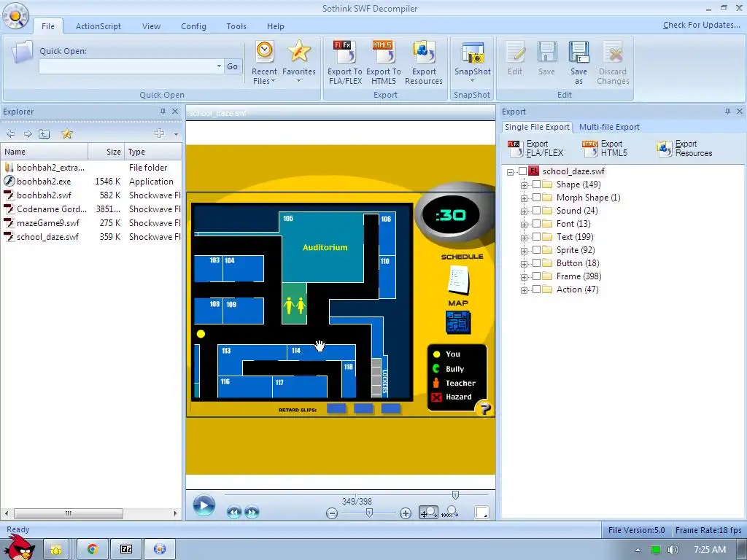Image resolution: width=747 pixels, height=560 pixels.
Task: Open the Quick Open dropdown arrow
Action: tap(219, 66)
